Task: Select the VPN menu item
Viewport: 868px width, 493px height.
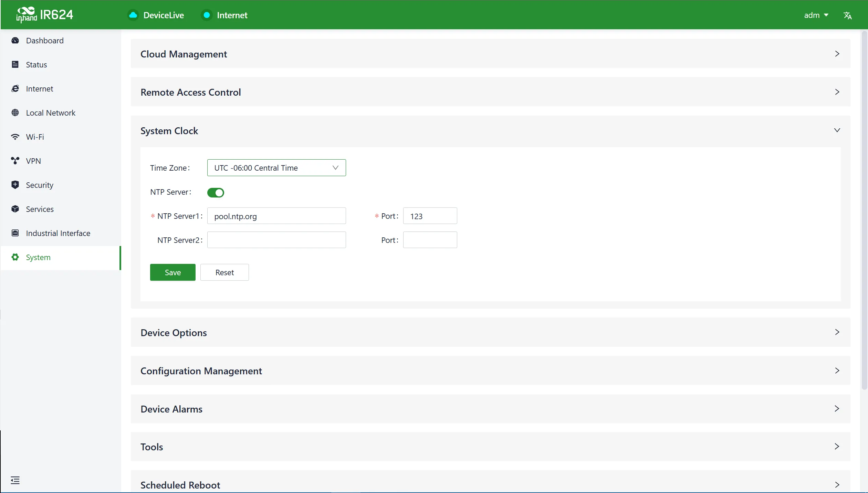Action: 61,161
